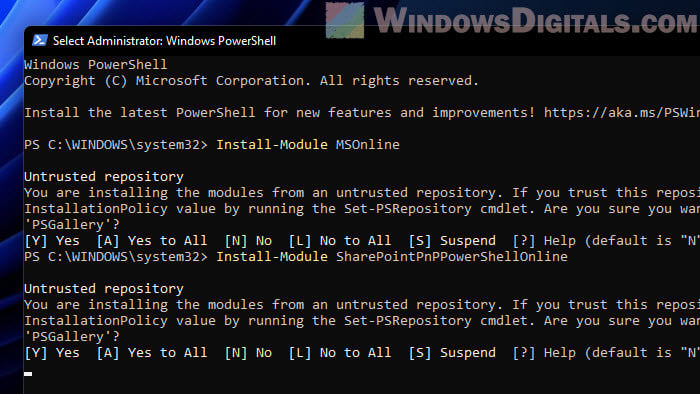
Task: Click the 'Install-Module MSOnline' command text
Action: click(308, 145)
